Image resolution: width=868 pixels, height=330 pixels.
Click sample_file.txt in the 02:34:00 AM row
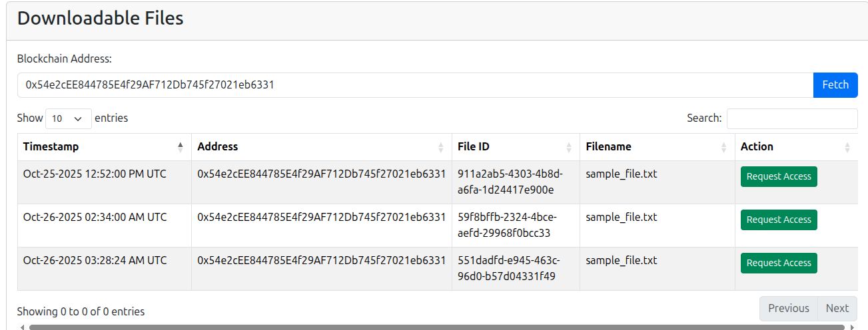point(622,218)
